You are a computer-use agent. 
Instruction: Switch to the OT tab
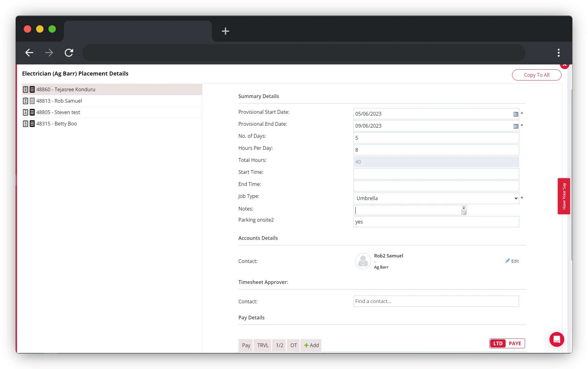(x=293, y=345)
